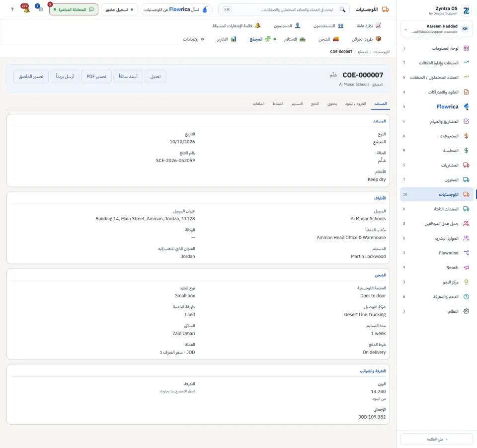Screen dimensions: 477x448
Task: Select the Flowrica icon in the sidebar
Action: (466, 106)
